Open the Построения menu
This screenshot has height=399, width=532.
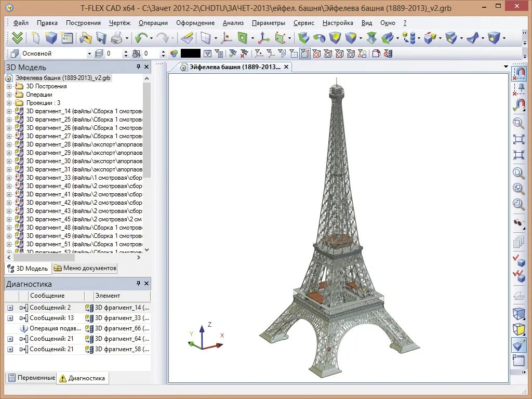pos(83,23)
